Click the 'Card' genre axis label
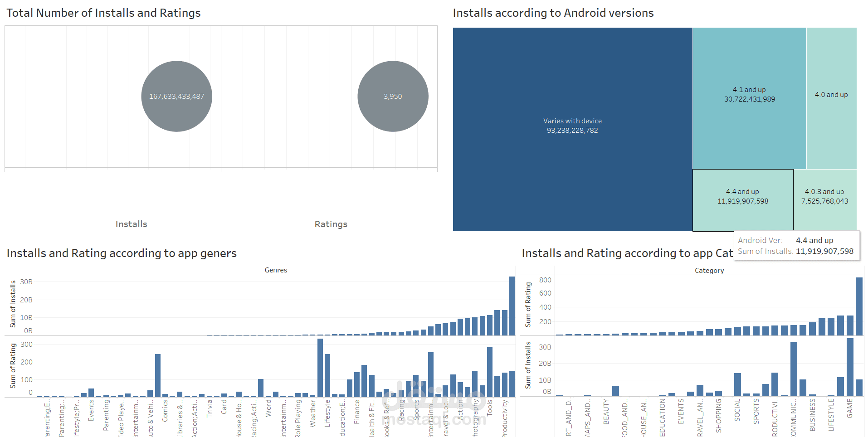Screen dimensions: 868x437 [224, 407]
